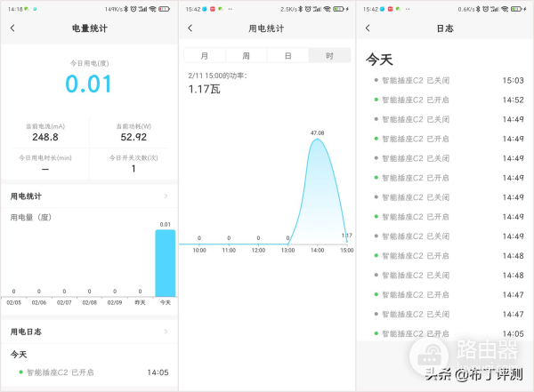The width and height of the screenshot is (534, 392).
Task: Select the 月 tab
Action: (x=205, y=55)
